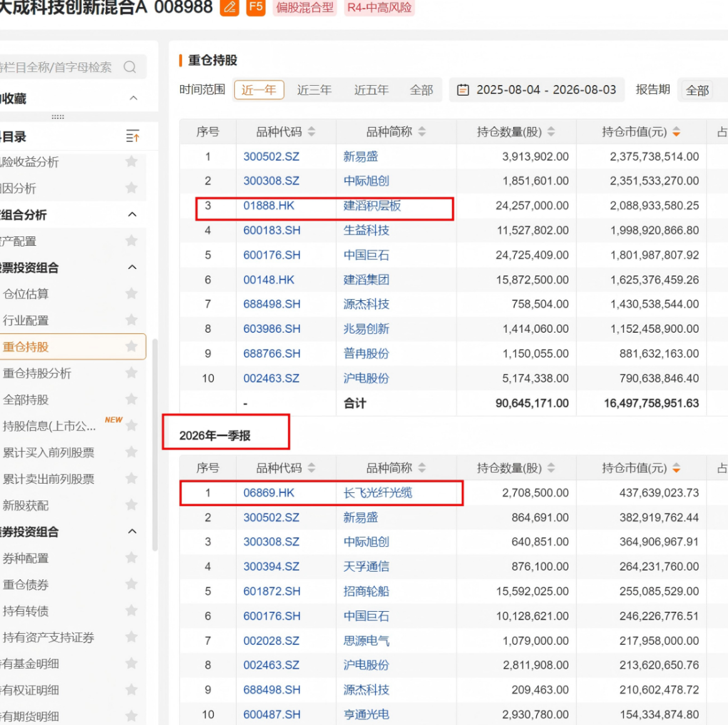The image size is (728, 725).
Task: Open 重仓持股分析 in the sidebar menu
Action: 37,373
